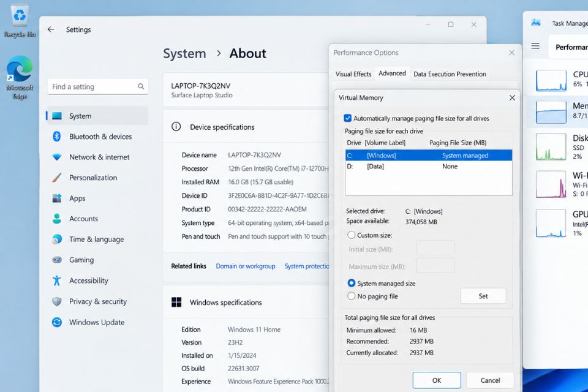Open Windows Update settings
The image size is (588, 392).
(97, 322)
